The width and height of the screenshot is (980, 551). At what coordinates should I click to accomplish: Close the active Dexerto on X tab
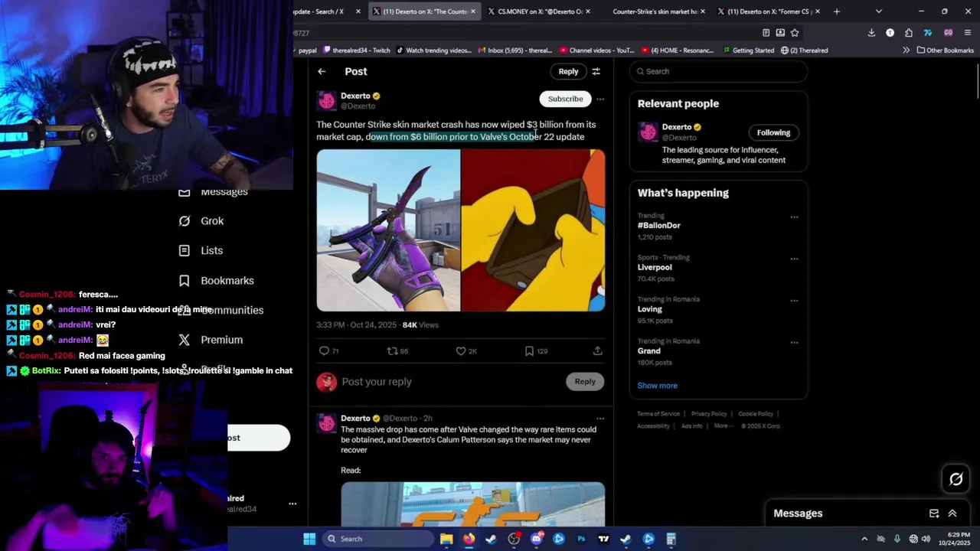pyautogui.click(x=473, y=11)
